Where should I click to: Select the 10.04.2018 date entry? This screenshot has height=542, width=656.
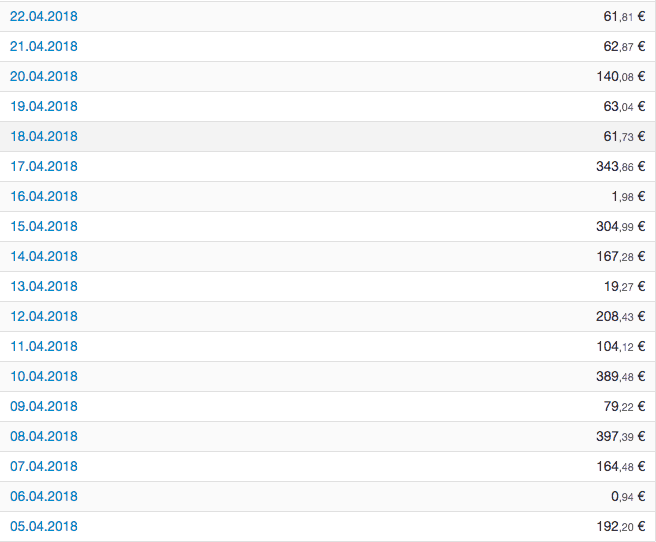pos(44,376)
